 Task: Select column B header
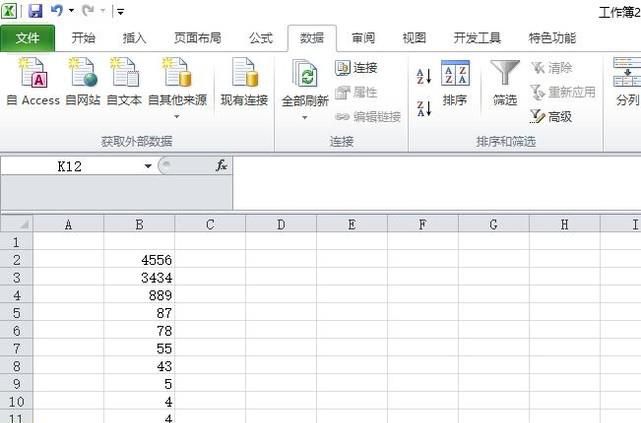click(139, 224)
